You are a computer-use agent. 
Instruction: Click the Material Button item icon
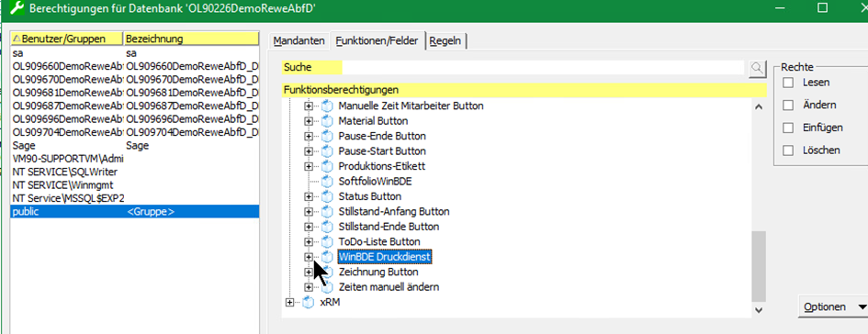(x=327, y=120)
